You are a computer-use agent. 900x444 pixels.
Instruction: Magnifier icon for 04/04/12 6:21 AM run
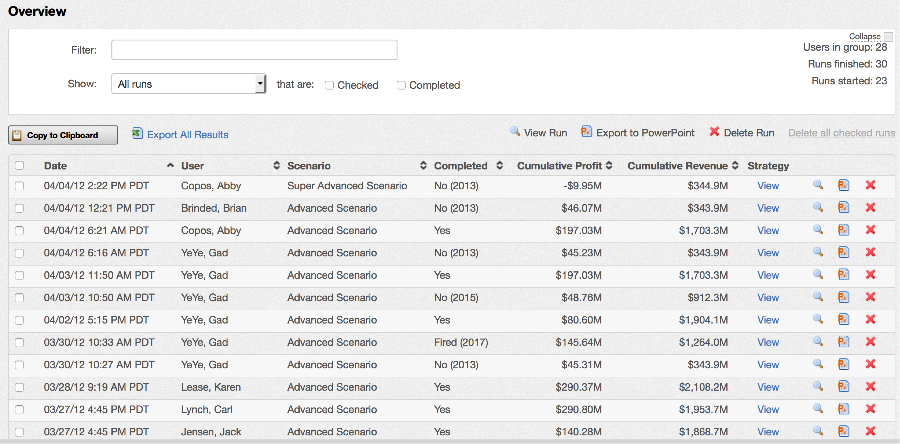click(818, 229)
